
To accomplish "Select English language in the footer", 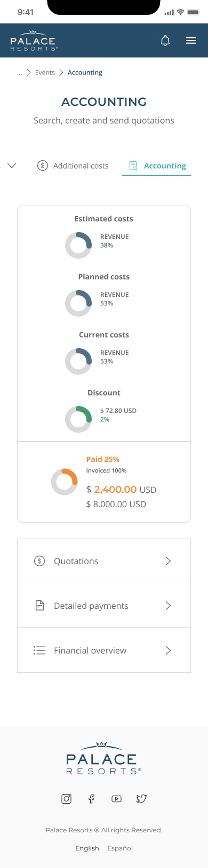I will pos(87,848).
